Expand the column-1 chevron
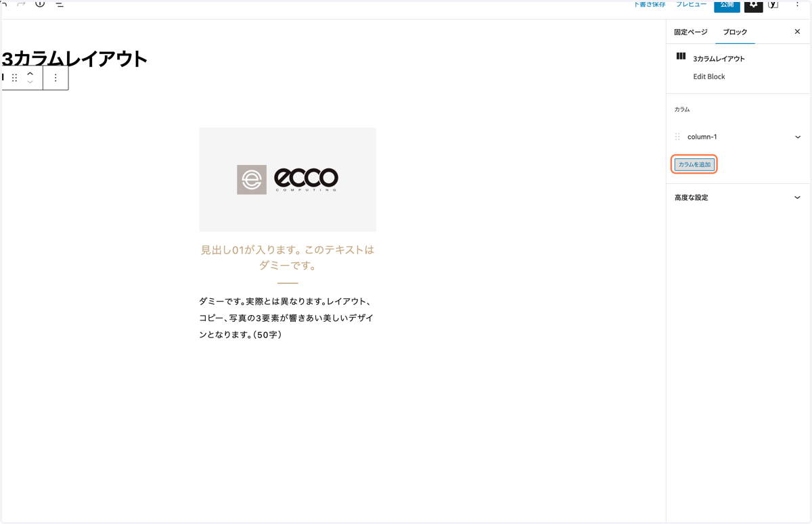Image resolution: width=812 pixels, height=524 pixels. (x=798, y=137)
